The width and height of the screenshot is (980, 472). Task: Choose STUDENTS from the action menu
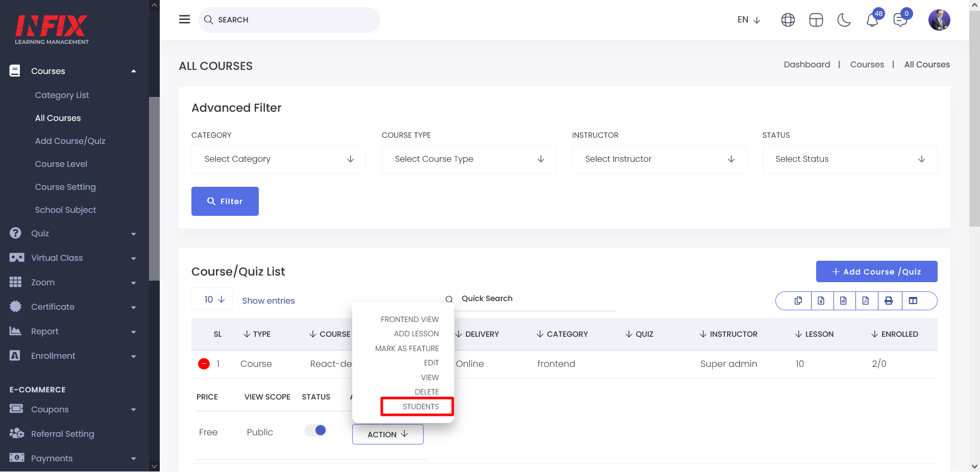tap(420, 407)
